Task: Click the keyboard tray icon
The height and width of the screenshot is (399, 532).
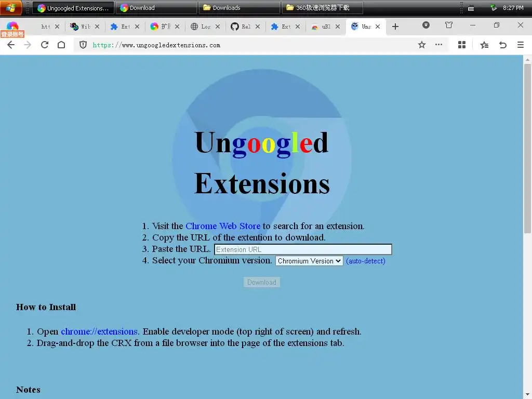Action: pos(471,8)
